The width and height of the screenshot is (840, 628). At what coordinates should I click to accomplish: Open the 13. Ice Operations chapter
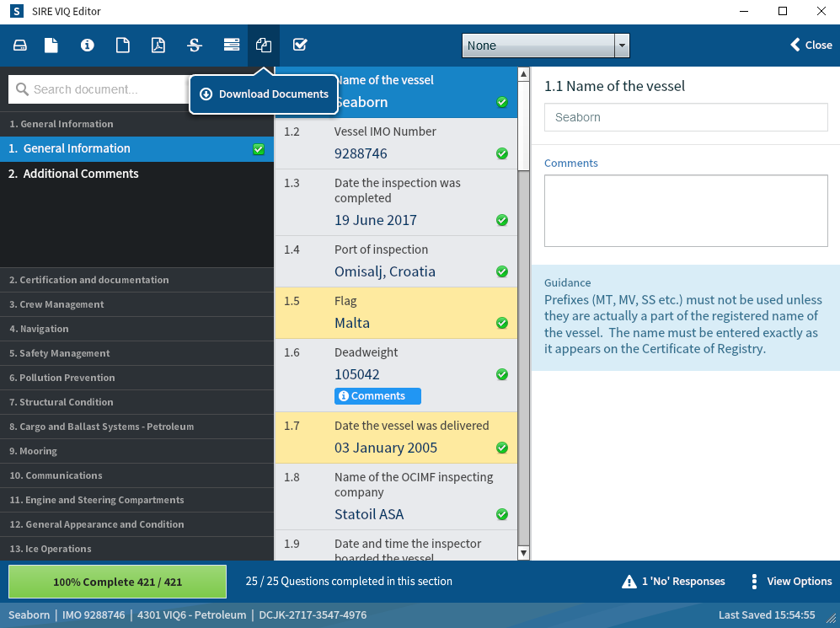(x=136, y=549)
